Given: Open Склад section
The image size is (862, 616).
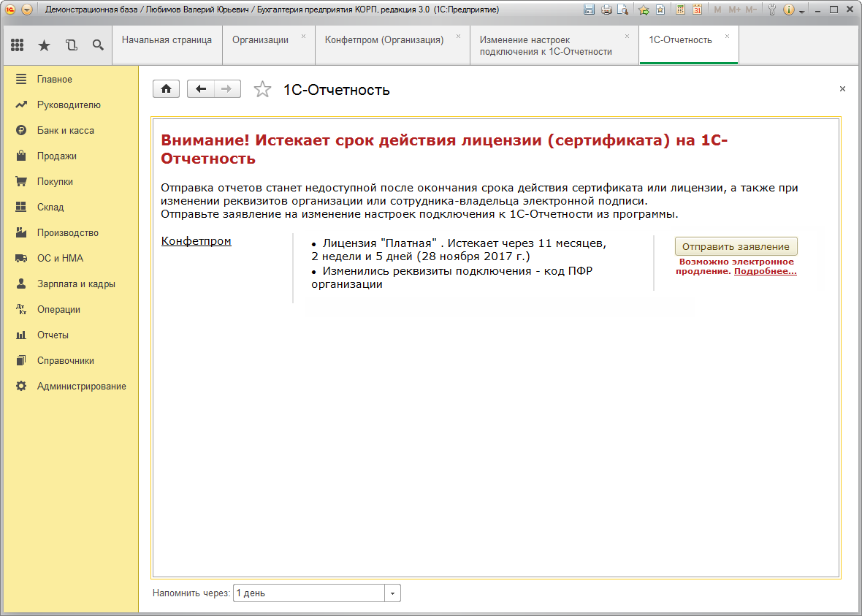Looking at the screenshot, I should [x=69, y=208].
